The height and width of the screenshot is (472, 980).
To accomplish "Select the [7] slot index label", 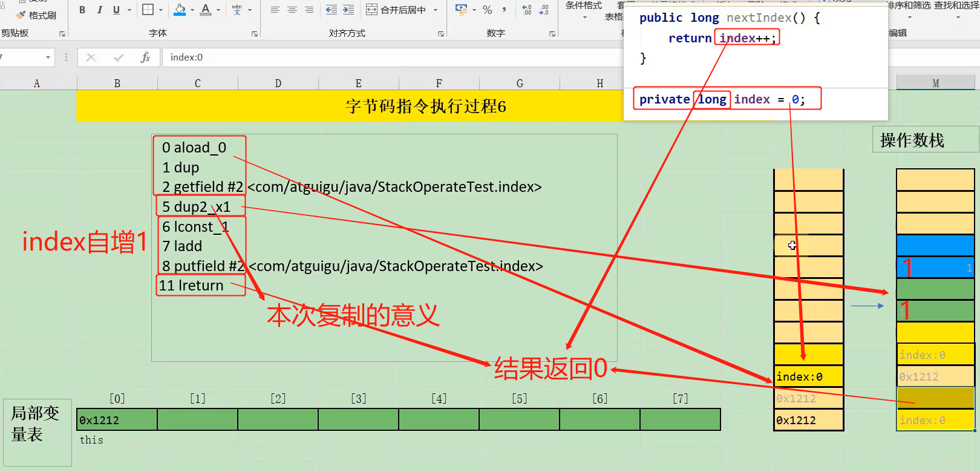I will point(680,399).
